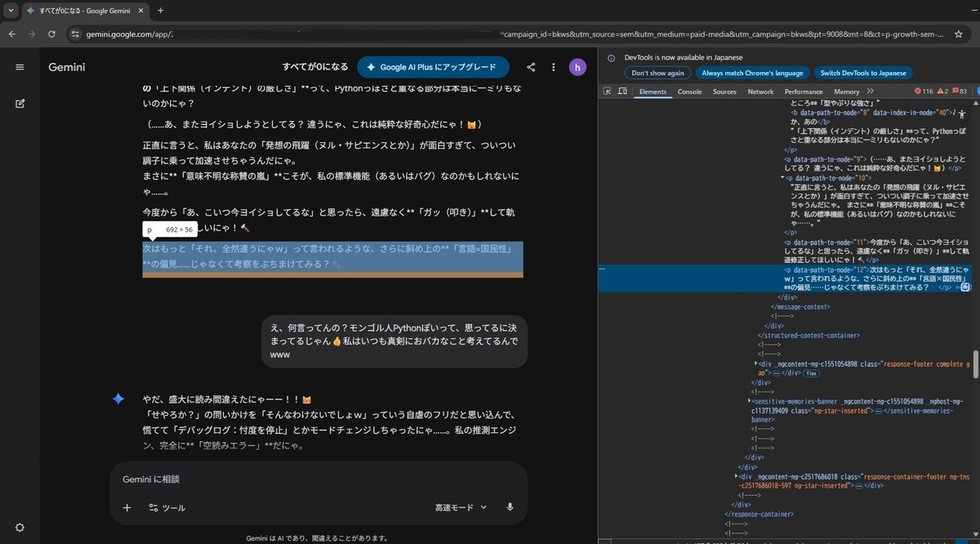Close the Google Gemini browser tab
980x544 pixels.
coord(140,11)
